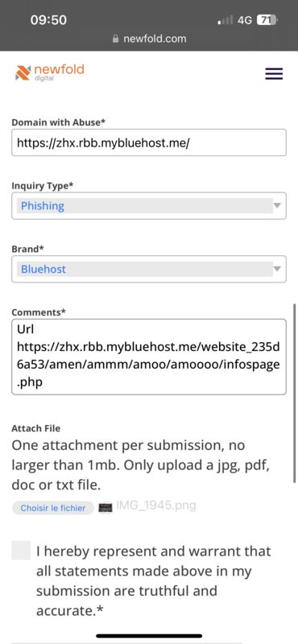Click the Newfold Digital logo

pos(50,72)
